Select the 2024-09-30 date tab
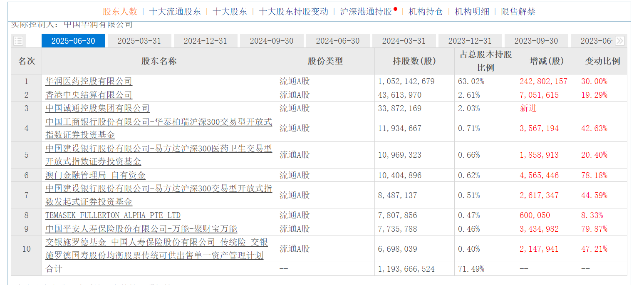This screenshot has height=285, width=644. click(x=272, y=41)
